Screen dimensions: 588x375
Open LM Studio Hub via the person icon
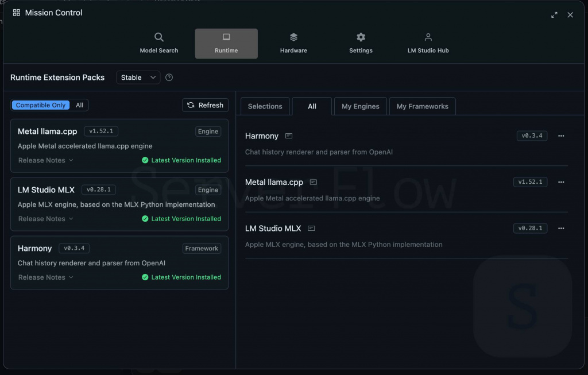coord(428,36)
